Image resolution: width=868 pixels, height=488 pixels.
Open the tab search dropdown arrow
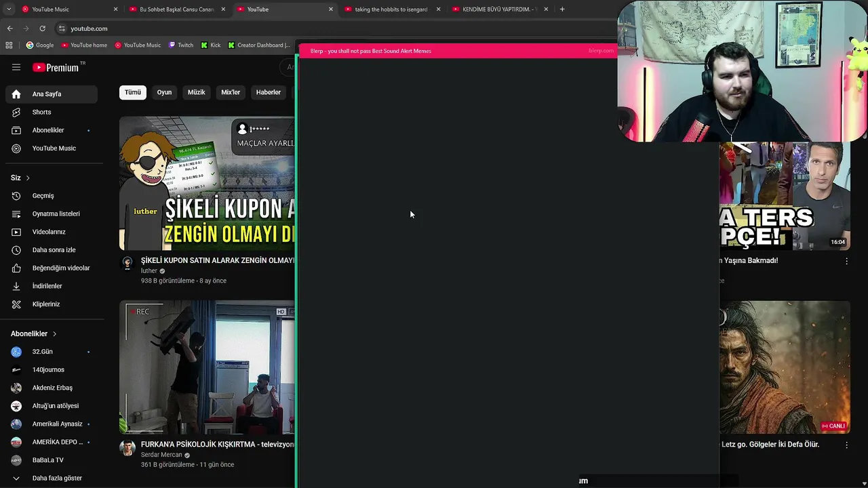tap(7, 9)
